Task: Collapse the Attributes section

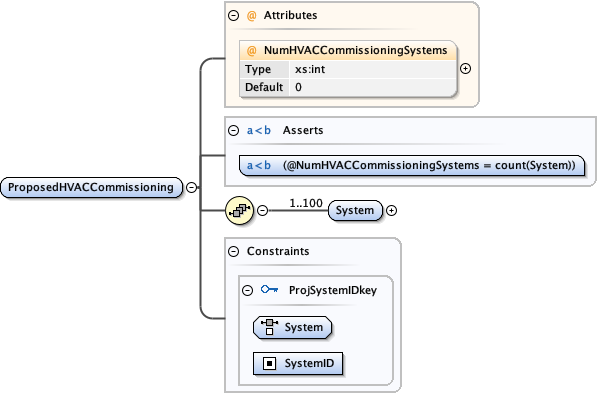Action: point(233,15)
